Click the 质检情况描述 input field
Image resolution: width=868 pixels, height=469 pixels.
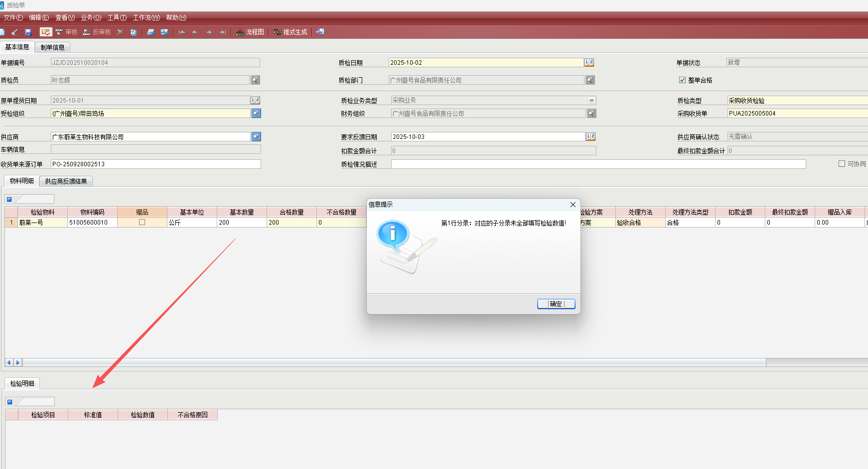(598, 164)
